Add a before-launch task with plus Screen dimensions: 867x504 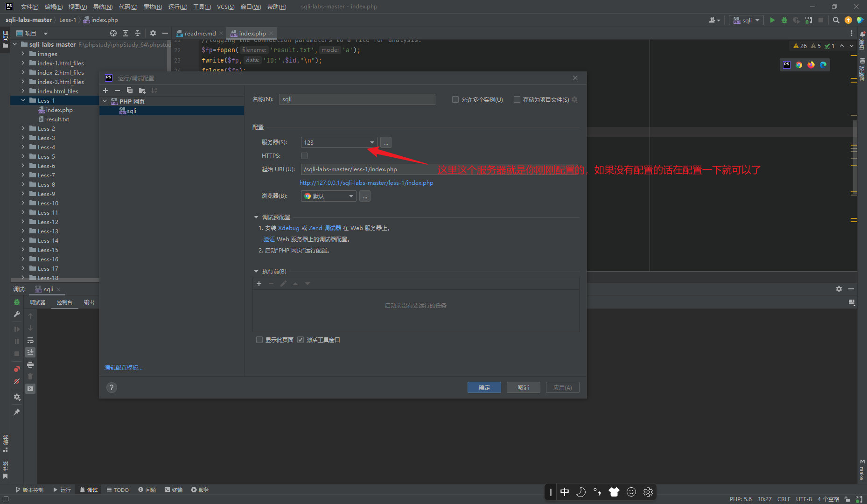click(x=259, y=284)
